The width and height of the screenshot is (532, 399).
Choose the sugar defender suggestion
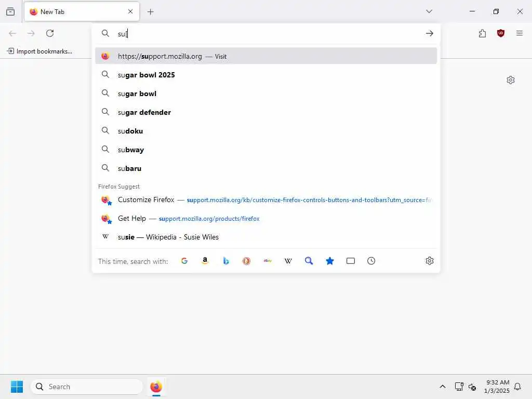coord(266,112)
